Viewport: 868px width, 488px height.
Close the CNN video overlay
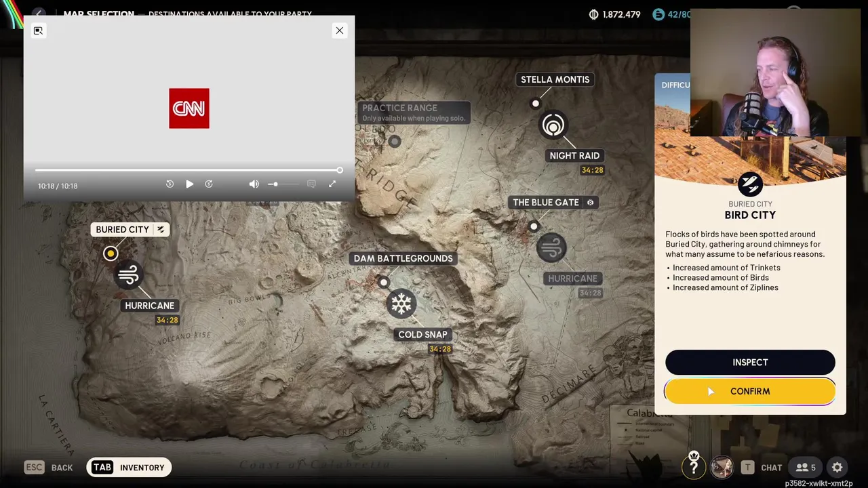click(x=339, y=30)
